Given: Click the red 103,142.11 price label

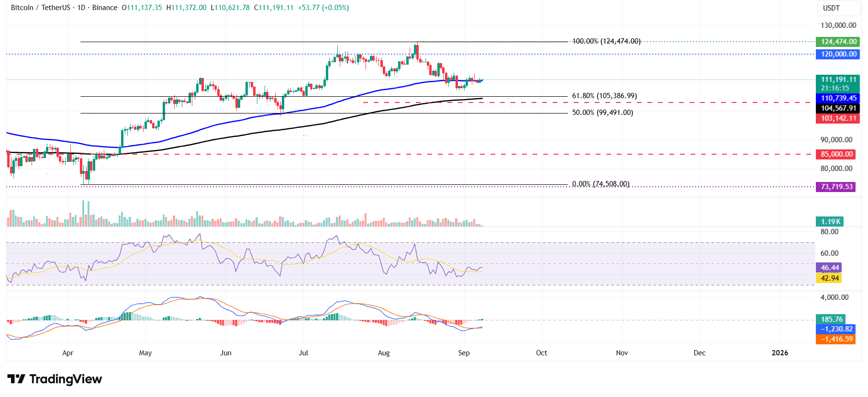Looking at the screenshot, I should (x=838, y=118).
